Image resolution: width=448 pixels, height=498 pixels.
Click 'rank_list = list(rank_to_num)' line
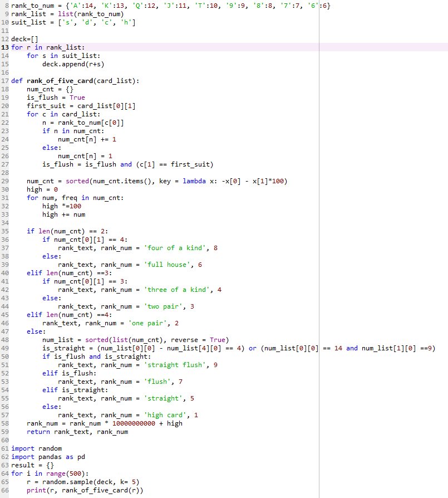(x=67, y=14)
